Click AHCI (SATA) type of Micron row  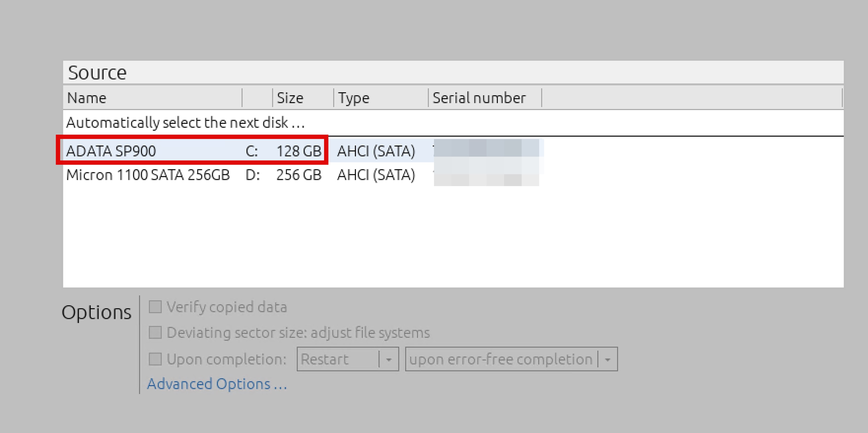point(376,175)
